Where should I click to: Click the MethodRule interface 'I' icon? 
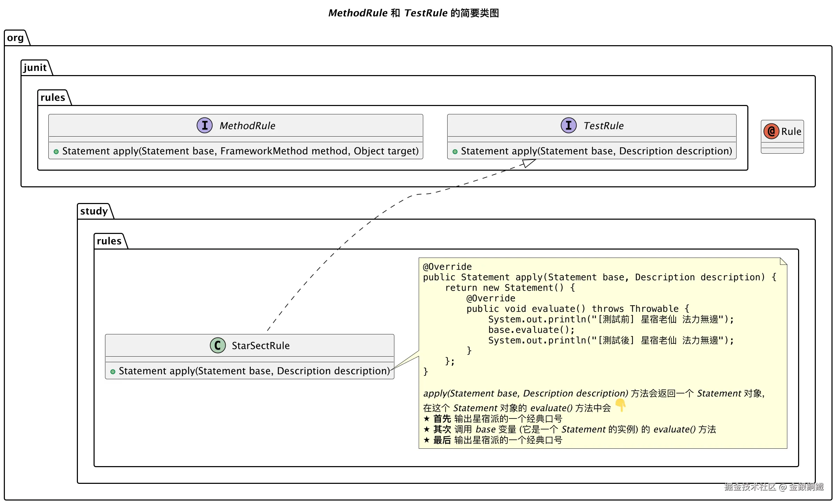[x=204, y=125]
